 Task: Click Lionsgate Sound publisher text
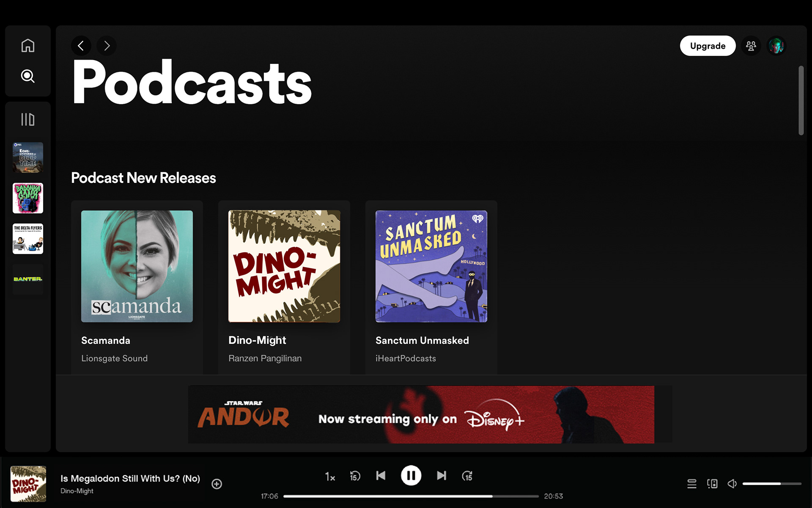(x=114, y=359)
